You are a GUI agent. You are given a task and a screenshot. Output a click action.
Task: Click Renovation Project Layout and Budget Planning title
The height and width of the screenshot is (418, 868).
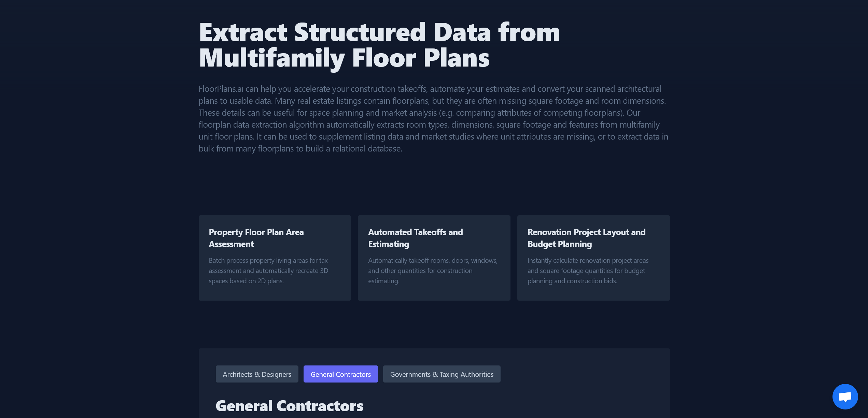(586, 238)
